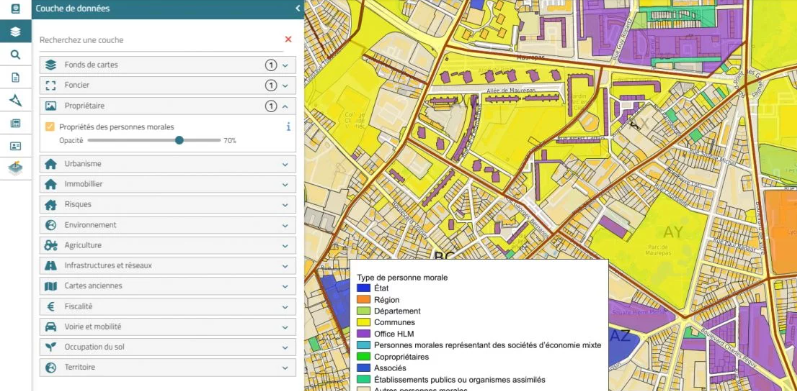Open the calculator icon in sidebar
Screen dimensions: 797x391
coord(15,123)
